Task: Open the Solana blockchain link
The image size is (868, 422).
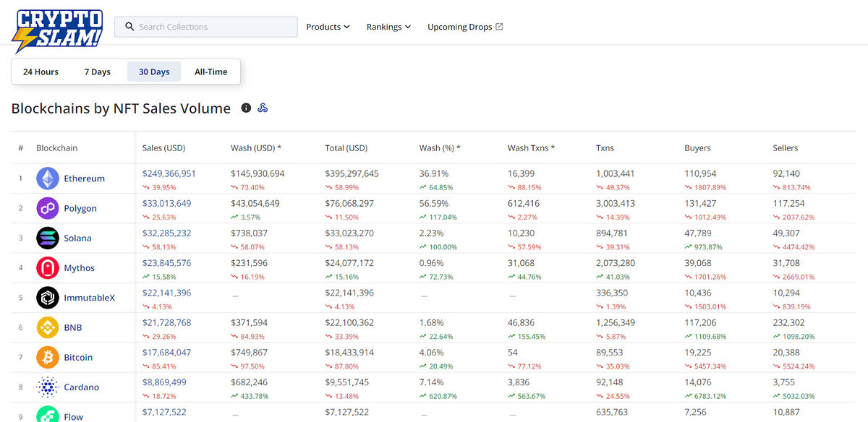Action: coord(77,238)
